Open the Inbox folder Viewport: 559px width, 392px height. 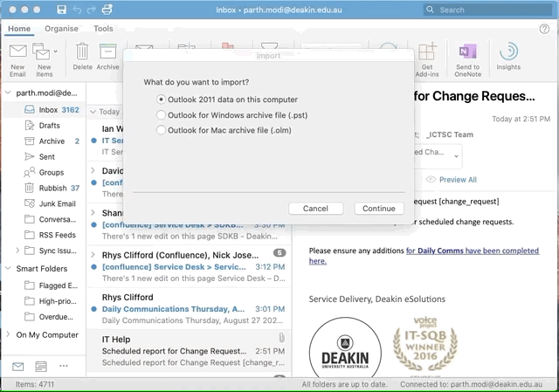[x=45, y=110]
